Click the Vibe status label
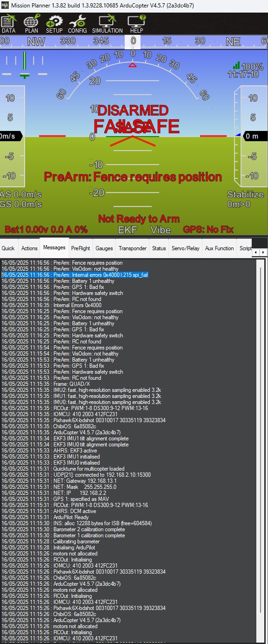Screen dimensions: 268x644 [160, 230]
